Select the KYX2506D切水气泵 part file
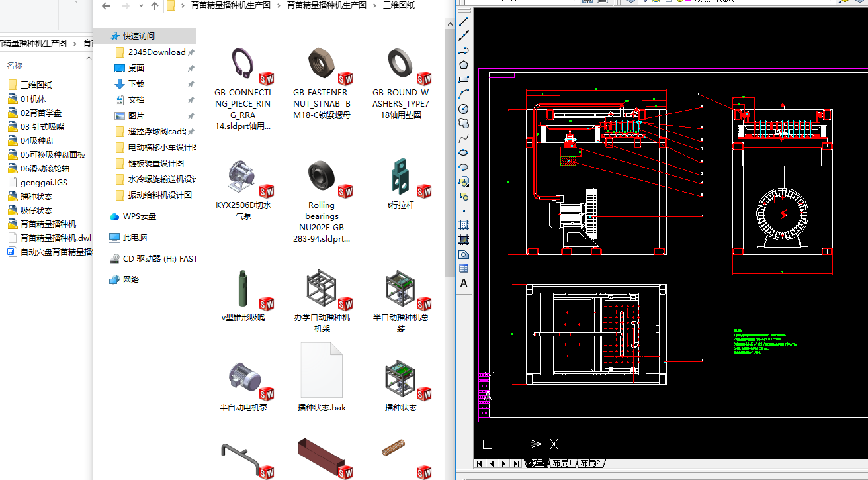 pos(243,190)
